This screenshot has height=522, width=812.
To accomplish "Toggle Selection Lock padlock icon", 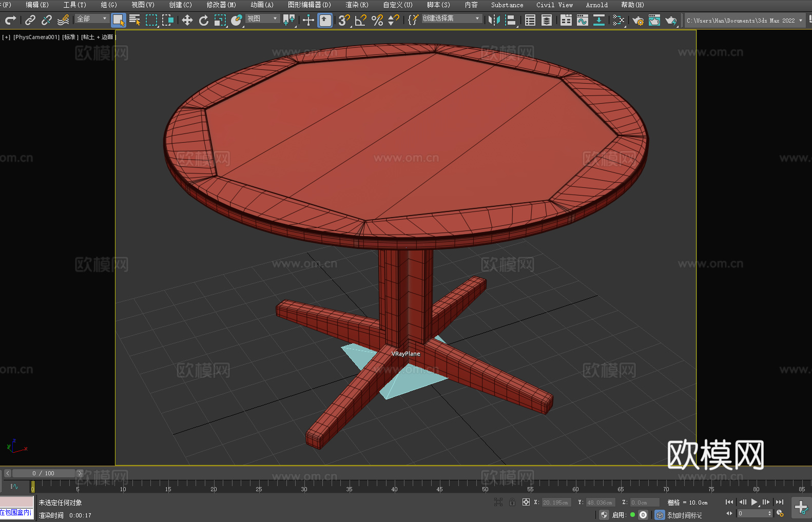I will tap(512, 502).
